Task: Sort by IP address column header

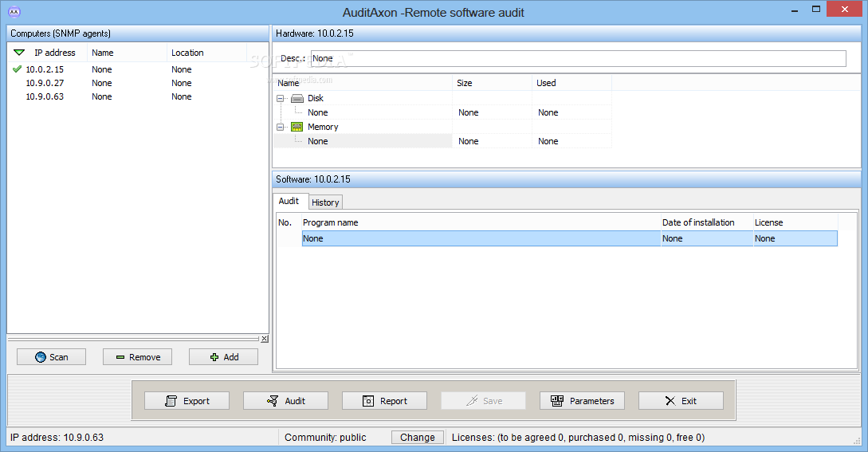Action: coord(55,53)
